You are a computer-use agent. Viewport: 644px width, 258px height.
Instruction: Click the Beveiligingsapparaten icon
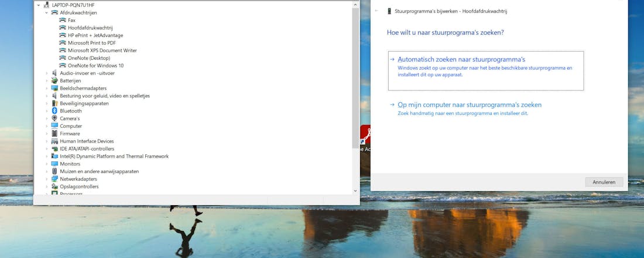point(54,103)
